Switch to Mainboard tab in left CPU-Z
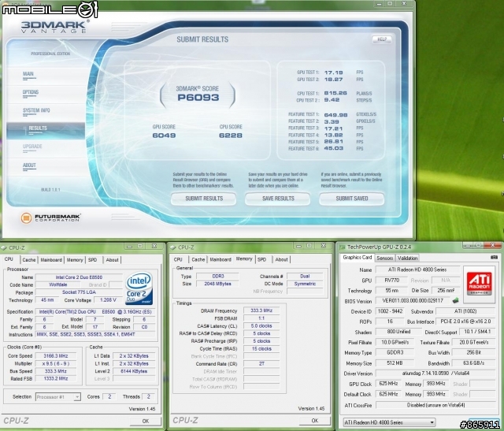The image size is (504, 431). pos(51,260)
